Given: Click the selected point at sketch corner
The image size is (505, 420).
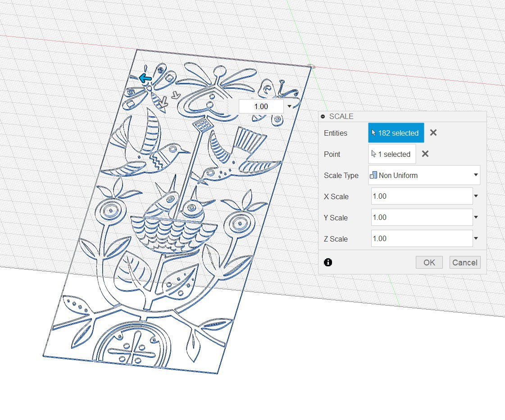Looking at the screenshot, I should tap(311, 67).
